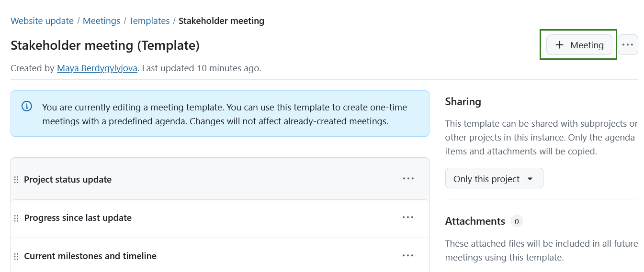Open Progress since last update options menu
Screen dimensions: 644x272
point(408,218)
